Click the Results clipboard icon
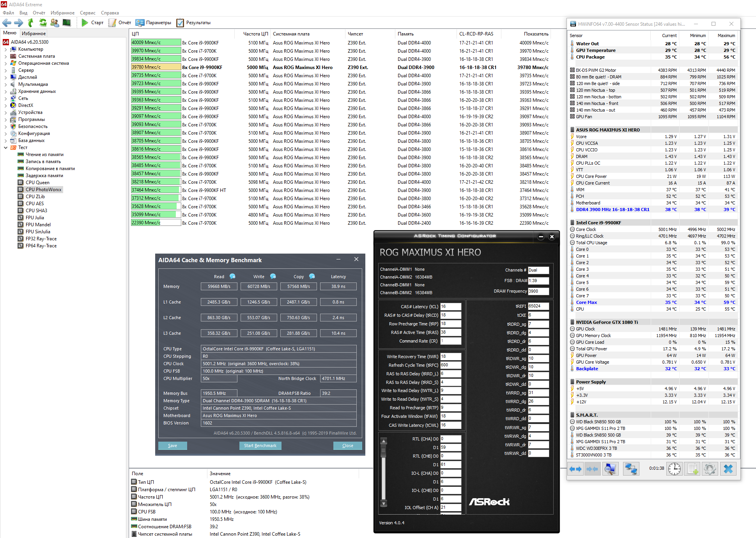Image resolution: width=756 pixels, height=538 pixels. (x=180, y=23)
